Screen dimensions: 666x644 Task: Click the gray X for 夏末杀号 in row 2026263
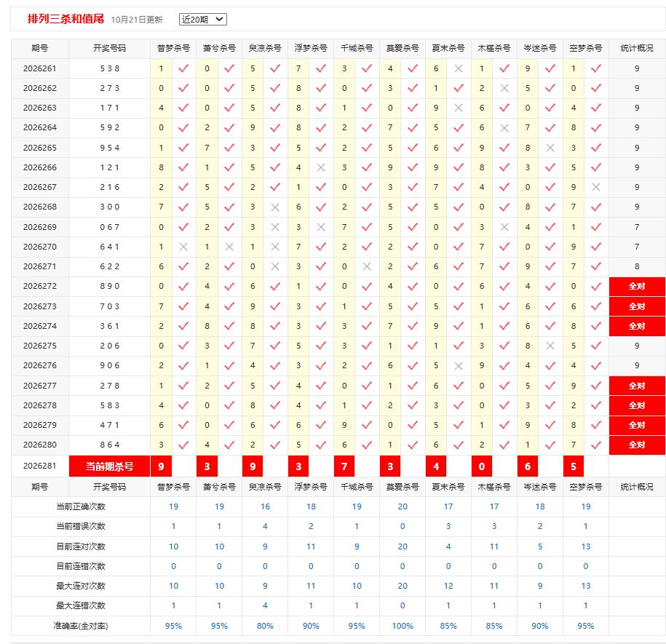[x=459, y=108]
